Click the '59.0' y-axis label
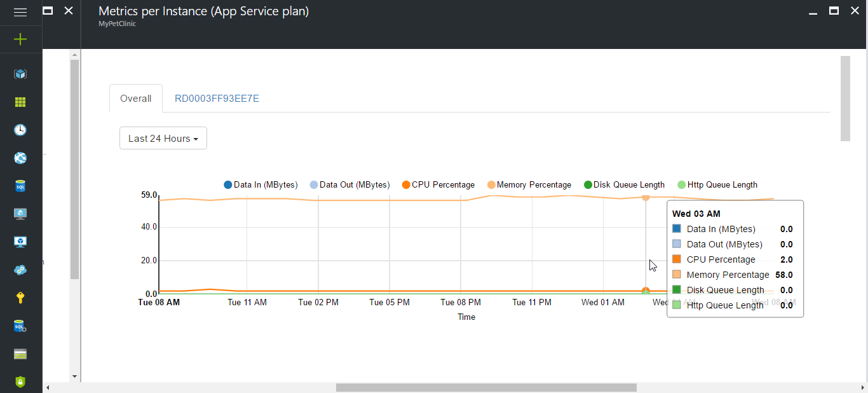The image size is (868, 393). 149,195
